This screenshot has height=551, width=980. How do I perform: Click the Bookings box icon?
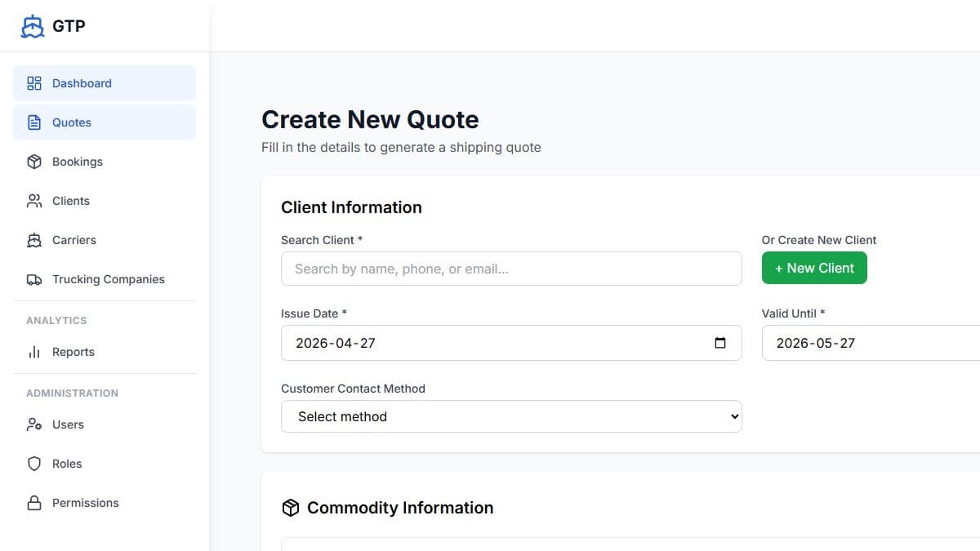coord(34,162)
